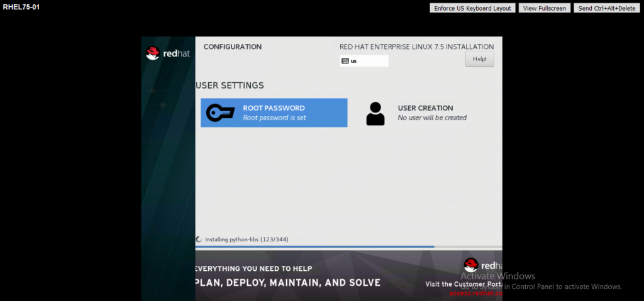Image resolution: width=644 pixels, height=301 pixels.
Task: Click 'Root password is set' text
Action: pos(274,118)
